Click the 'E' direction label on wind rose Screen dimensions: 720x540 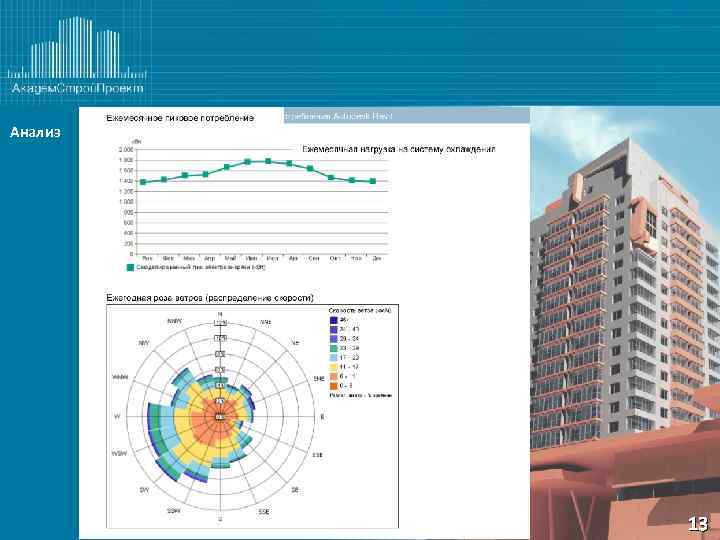tap(322, 417)
